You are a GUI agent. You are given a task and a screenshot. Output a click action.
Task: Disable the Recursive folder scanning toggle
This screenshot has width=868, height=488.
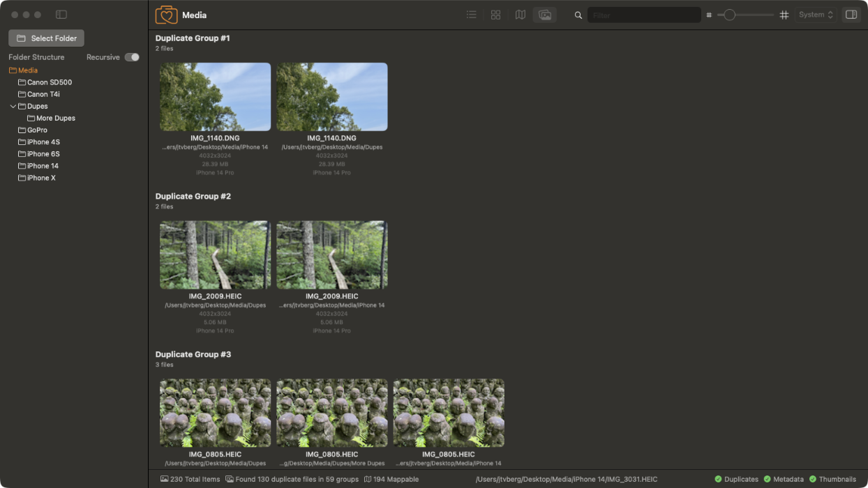131,57
